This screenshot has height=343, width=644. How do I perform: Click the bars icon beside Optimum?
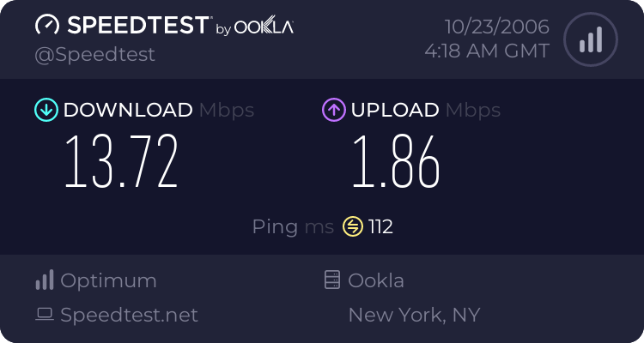[x=45, y=280]
